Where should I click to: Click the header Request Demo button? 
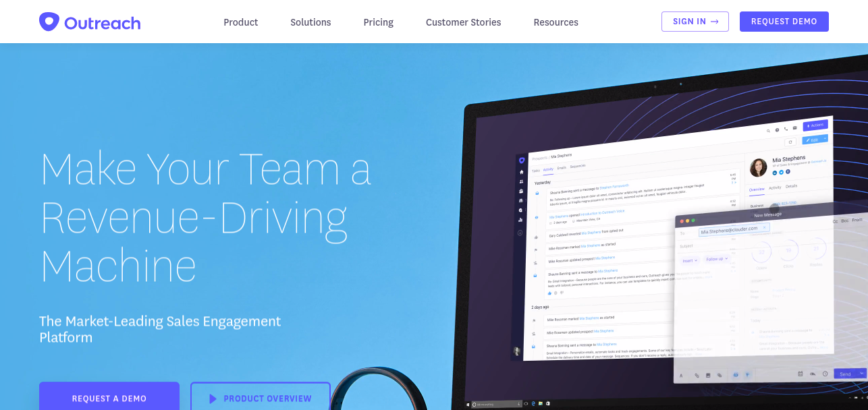coord(784,22)
